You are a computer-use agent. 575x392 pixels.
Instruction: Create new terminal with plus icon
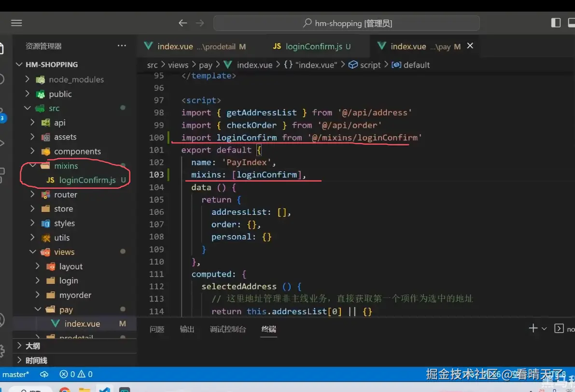533,328
